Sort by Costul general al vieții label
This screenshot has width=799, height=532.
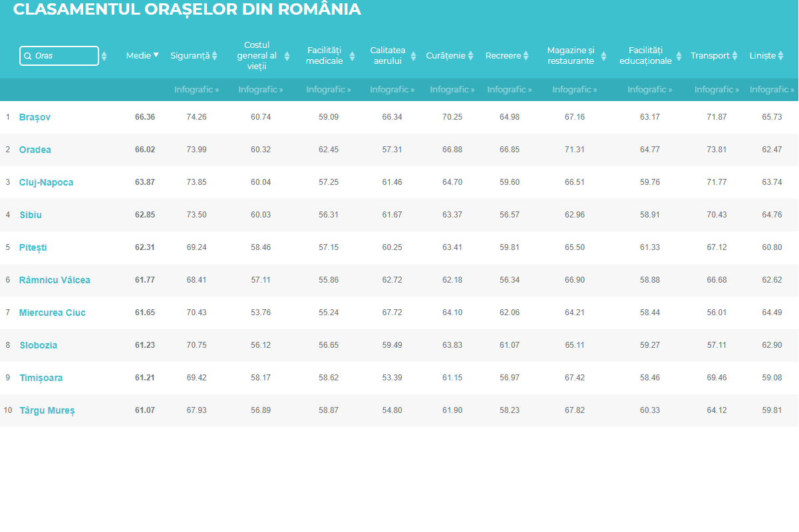point(257,56)
